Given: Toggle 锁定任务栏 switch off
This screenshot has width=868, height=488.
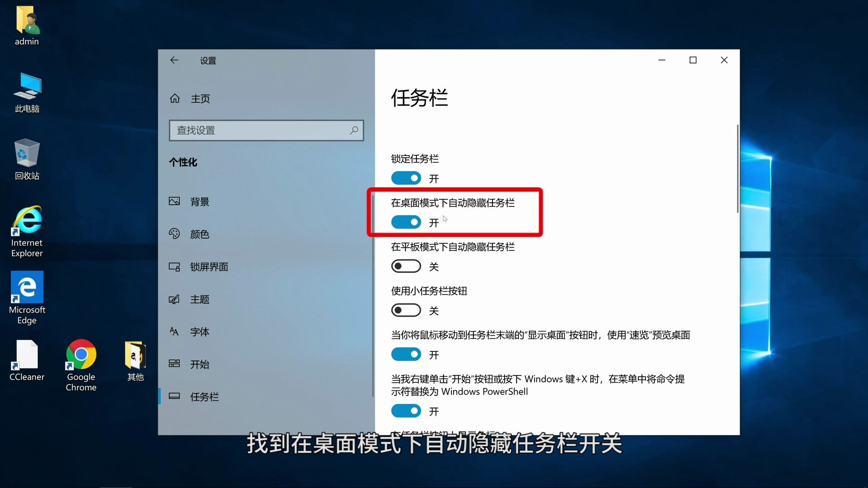Looking at the screenshot, I should pos(406,178).
